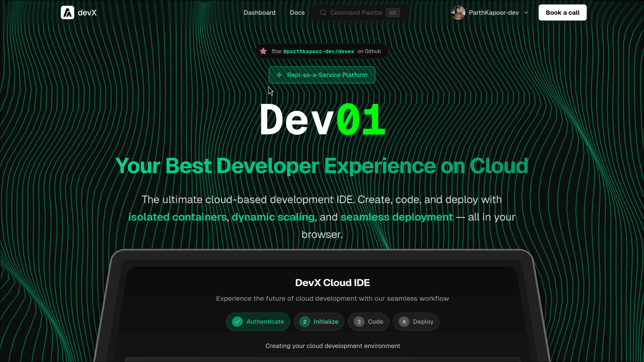Screen dimensions: 644x362
Task: Click the devX logo icon
Action: pos(67,13)
